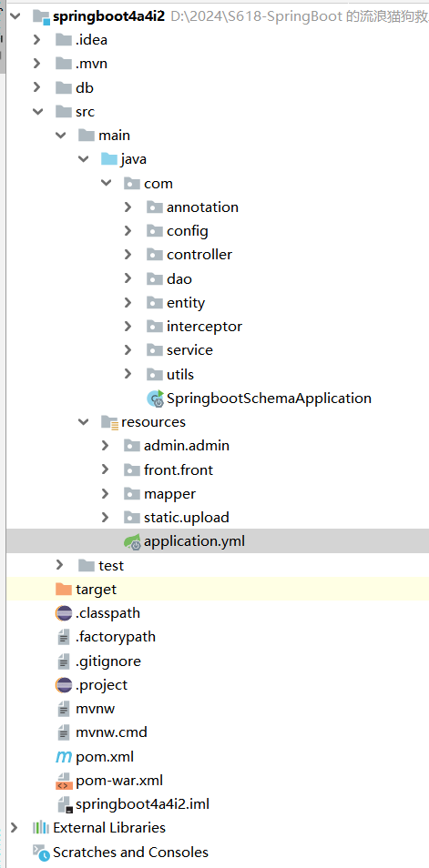The width and height of the screenshot is (429, 868).
Task: Click the application.yml Spring config icon
Action: click(132, 541)
